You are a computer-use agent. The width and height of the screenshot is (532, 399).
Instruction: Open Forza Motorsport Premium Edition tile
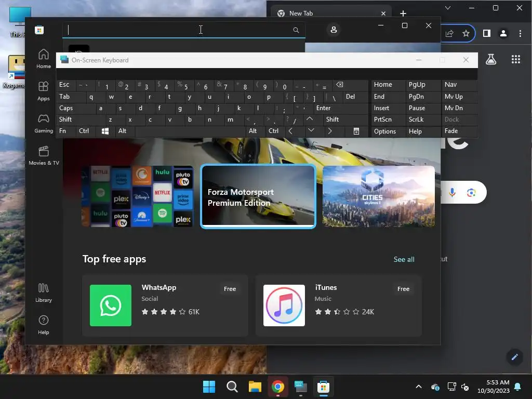pyautogui.click(x=258, y=196)
